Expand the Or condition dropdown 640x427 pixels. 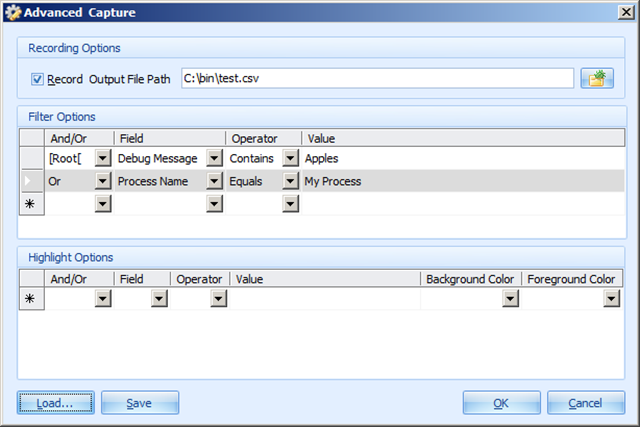pos(102,181)
